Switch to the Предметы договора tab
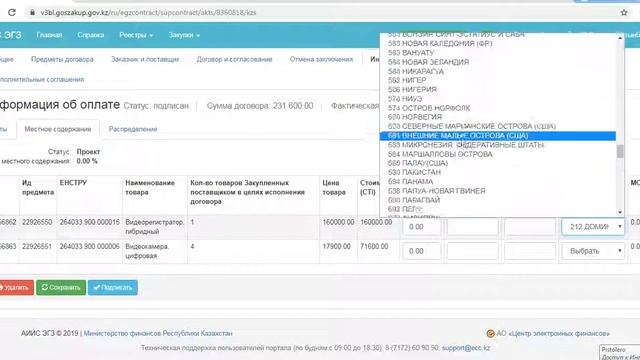Image resolution: width=640 pixels, height=360 pixels. click(62, 59)
